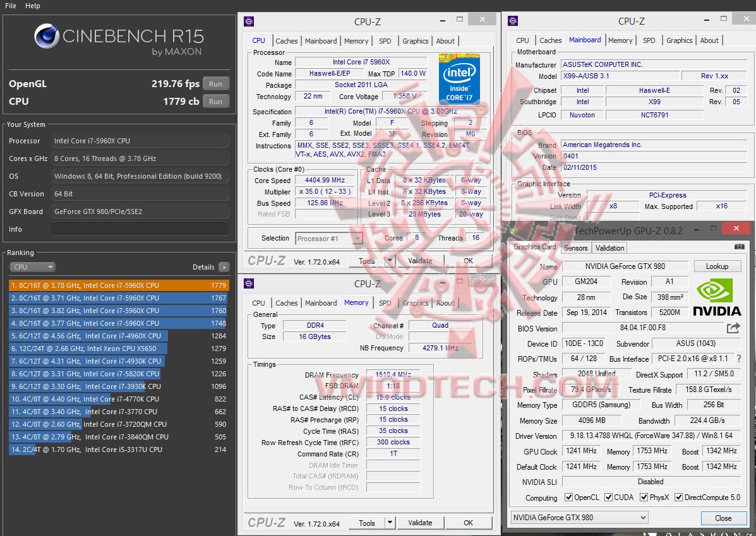Select ranking row Intel Core i7-4960X CPU
The width and height of the screenshot is (756, 536).
click(119, 336)
